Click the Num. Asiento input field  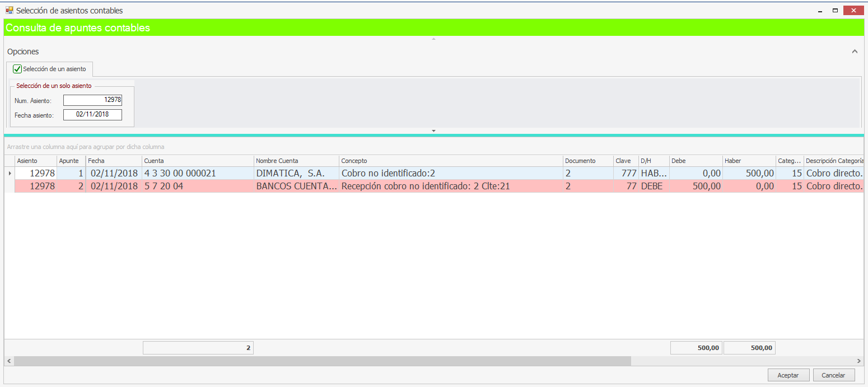pos(92,100)
